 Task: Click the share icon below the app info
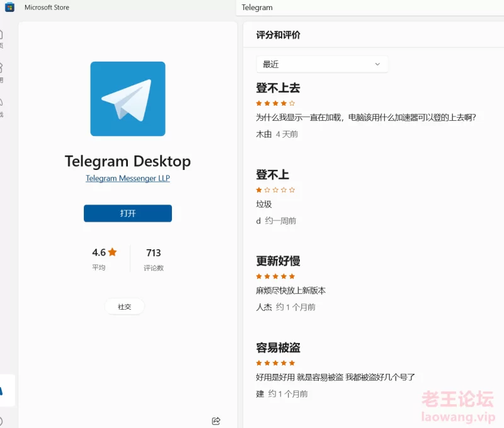click(x=216, y=421)
